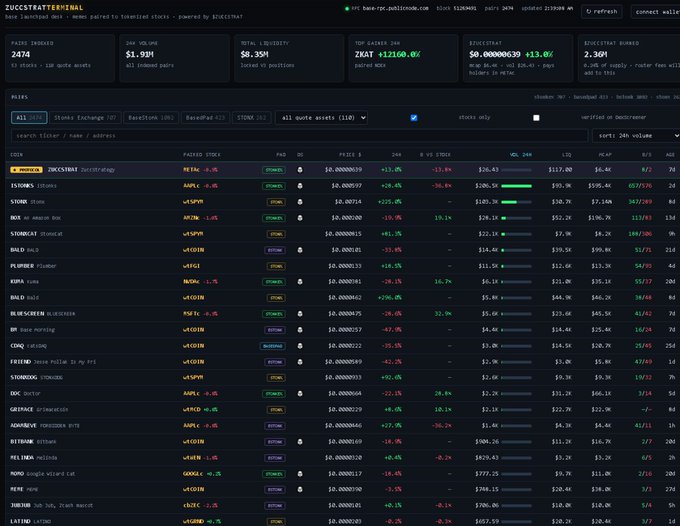
Task: Open the sort 24h volume dropdown
Action: tap(636, 136)
